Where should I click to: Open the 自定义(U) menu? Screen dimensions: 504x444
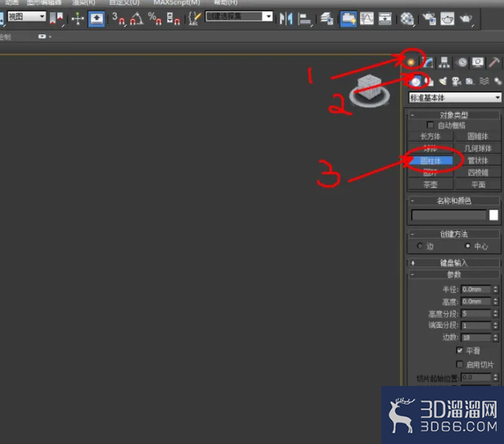pos(124,2)
